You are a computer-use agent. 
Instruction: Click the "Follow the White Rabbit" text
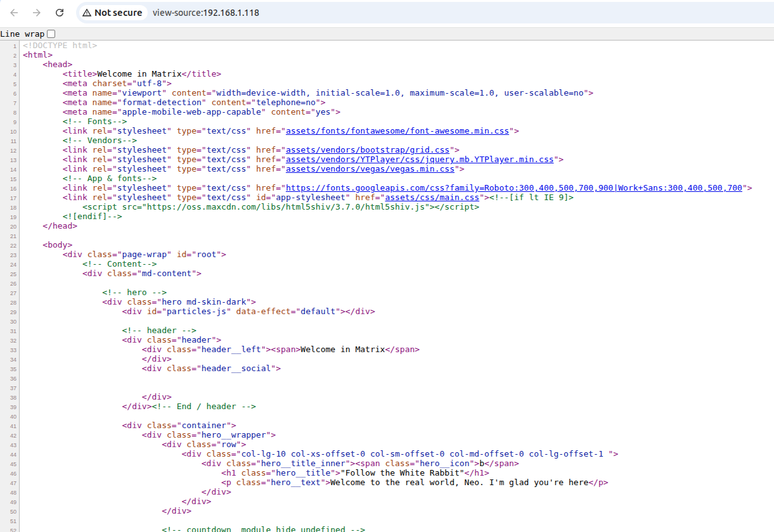[x=403, y=473]
